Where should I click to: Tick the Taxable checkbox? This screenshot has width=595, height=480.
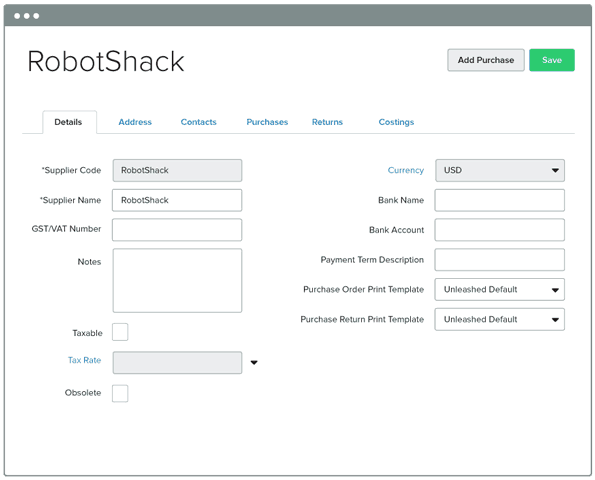coord(120,332)
